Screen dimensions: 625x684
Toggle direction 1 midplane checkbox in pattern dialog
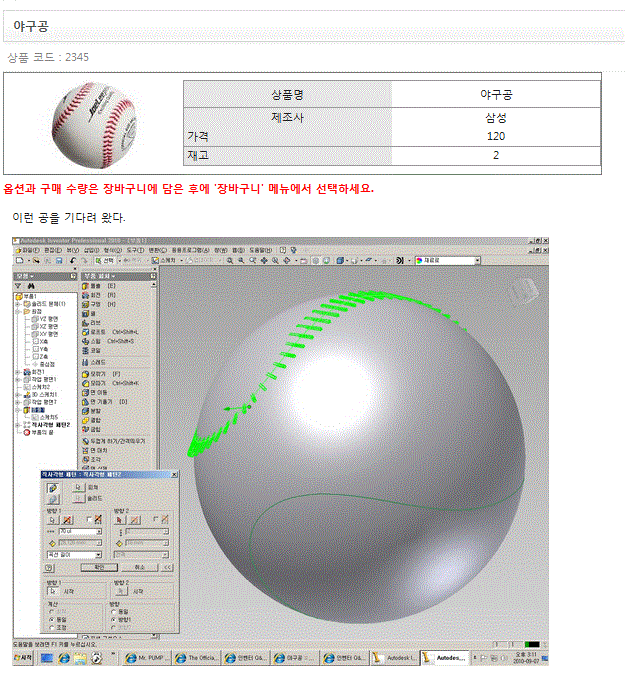tap(89, 519)
